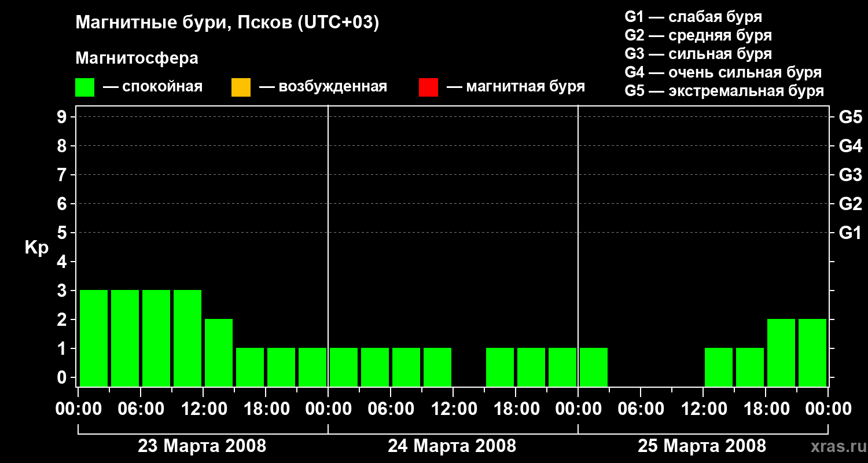Click the number 9 on the Kp axis
Screen dimensions: 868x463
coord(62,117)
